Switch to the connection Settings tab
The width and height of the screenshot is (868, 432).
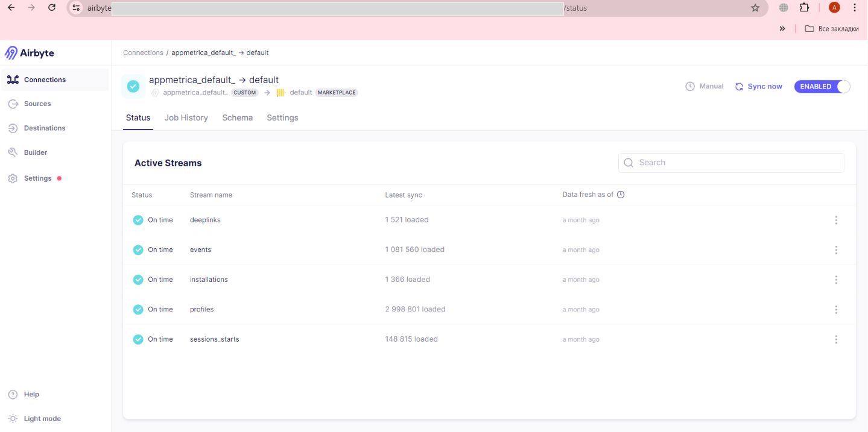click(282, 117)
